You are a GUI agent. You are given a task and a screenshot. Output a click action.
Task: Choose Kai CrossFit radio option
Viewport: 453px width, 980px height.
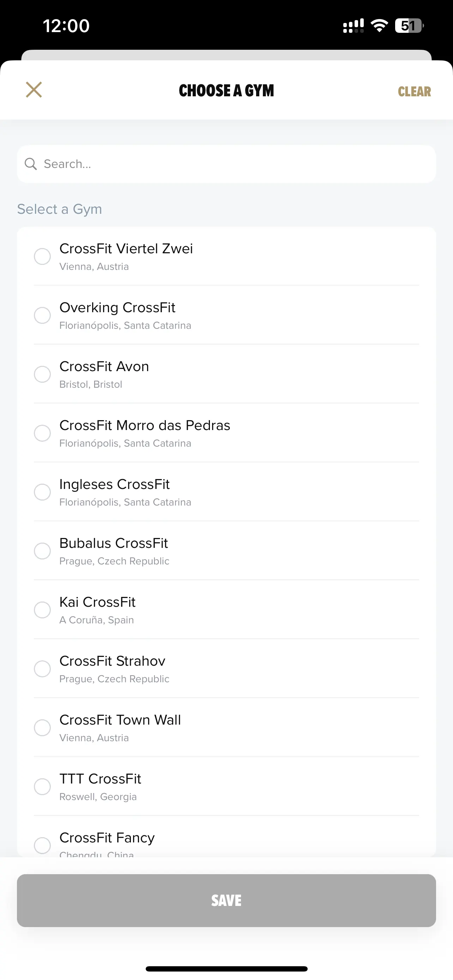tap(42, 610)
